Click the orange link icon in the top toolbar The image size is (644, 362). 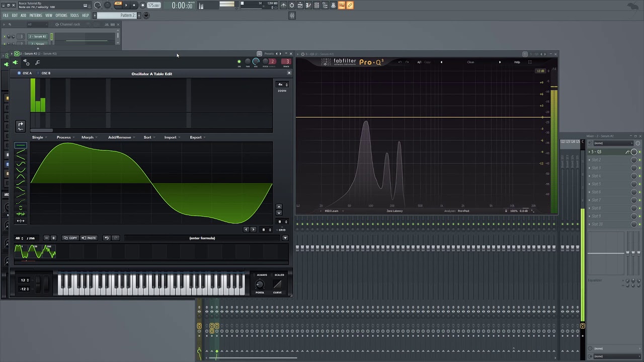click(x=350, y=6)
